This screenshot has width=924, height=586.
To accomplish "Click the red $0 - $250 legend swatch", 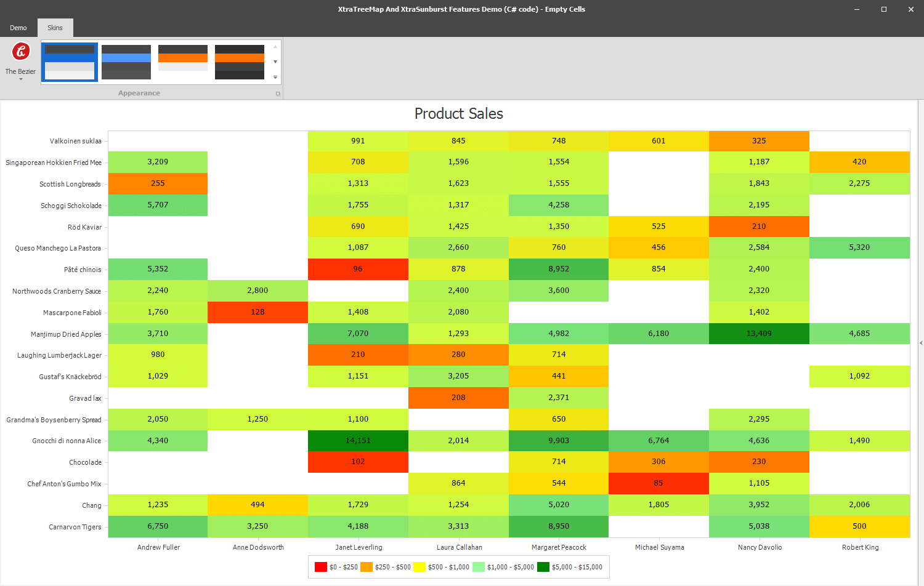I will 321,566.
